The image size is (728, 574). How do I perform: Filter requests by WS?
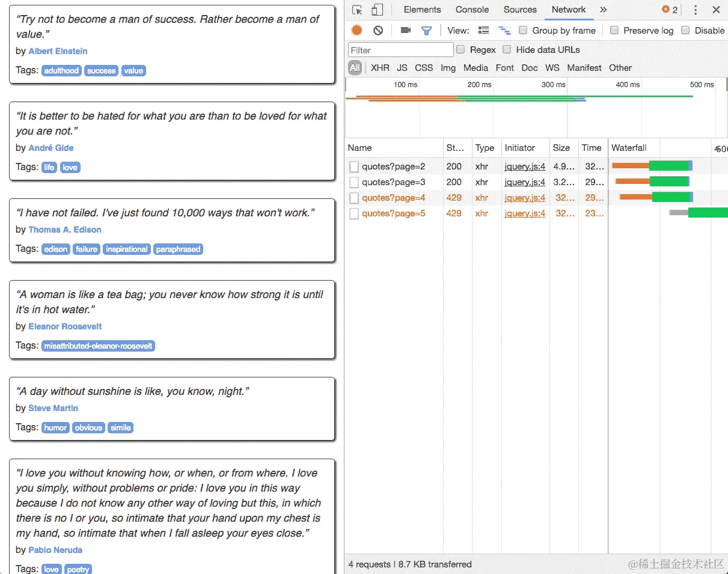pos(552,68)
